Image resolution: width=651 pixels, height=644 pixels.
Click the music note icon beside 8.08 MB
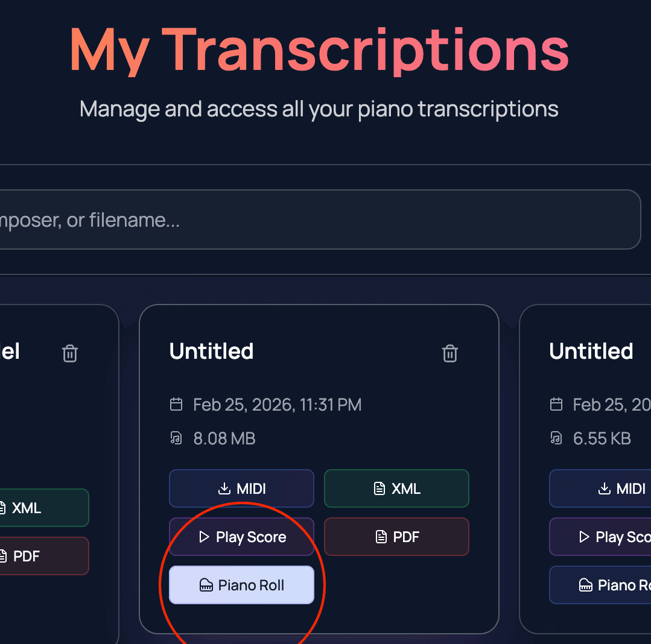point(176,438)
